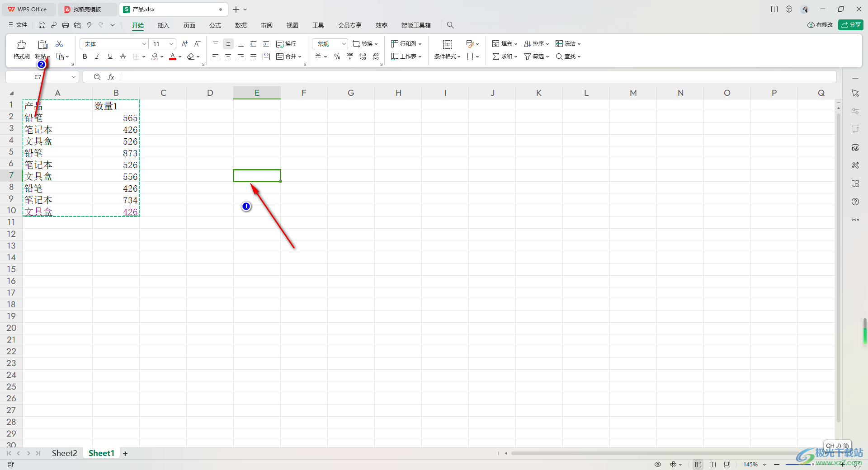Click the zoom slider handle in status bar
The height and width of the screenshot is (470, 868).
(x=813, y=465)
